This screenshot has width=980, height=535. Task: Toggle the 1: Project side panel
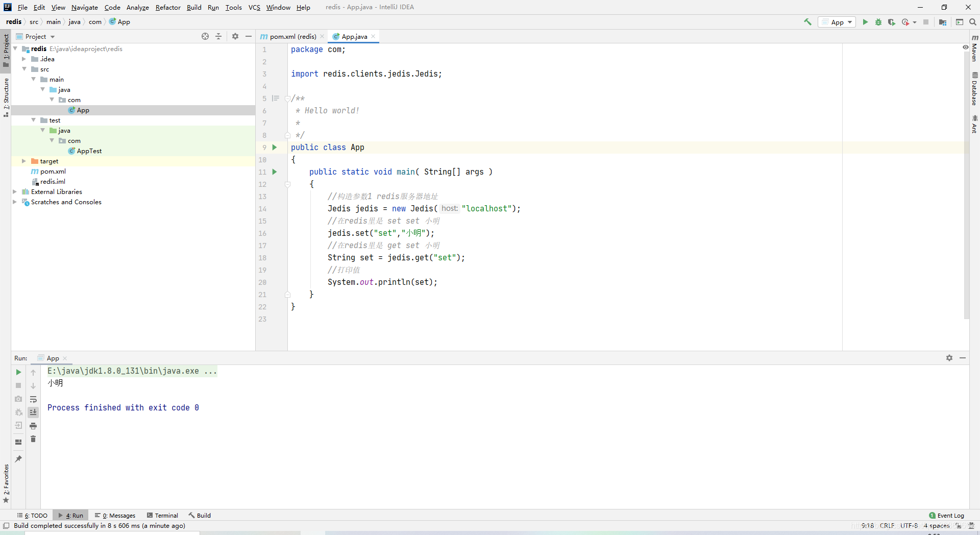(x=6, y=50)
